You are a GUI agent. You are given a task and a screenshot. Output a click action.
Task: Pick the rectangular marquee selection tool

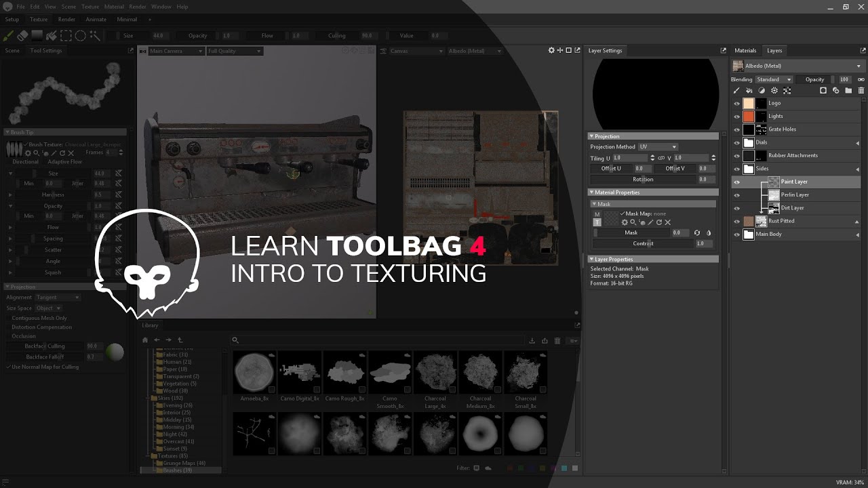click(66, 35)
